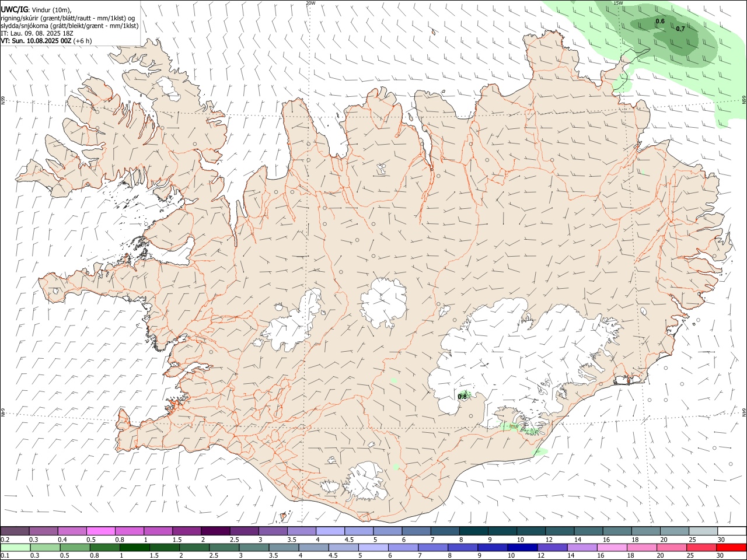Click the 'IT: Lau. 09. 08. 2025 18Z' line
The width and height of the screenshot is (747, 560).
pos(37,33)
